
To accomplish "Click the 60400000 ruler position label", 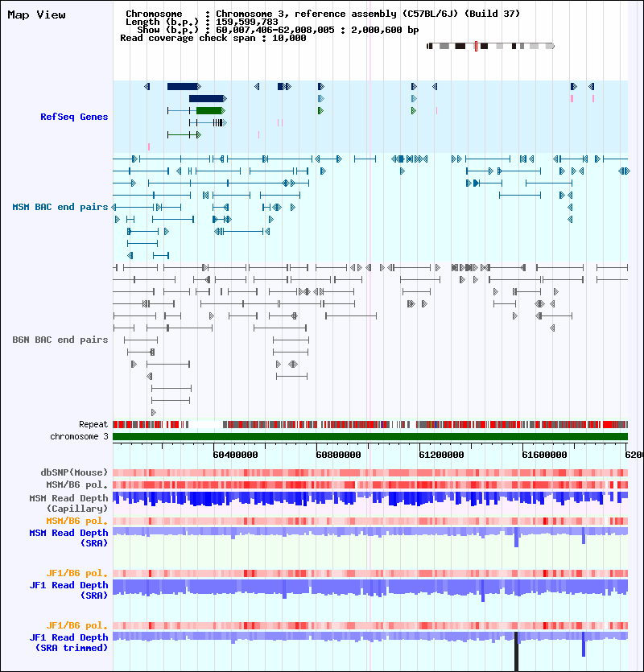I will (x=235, y=455).
